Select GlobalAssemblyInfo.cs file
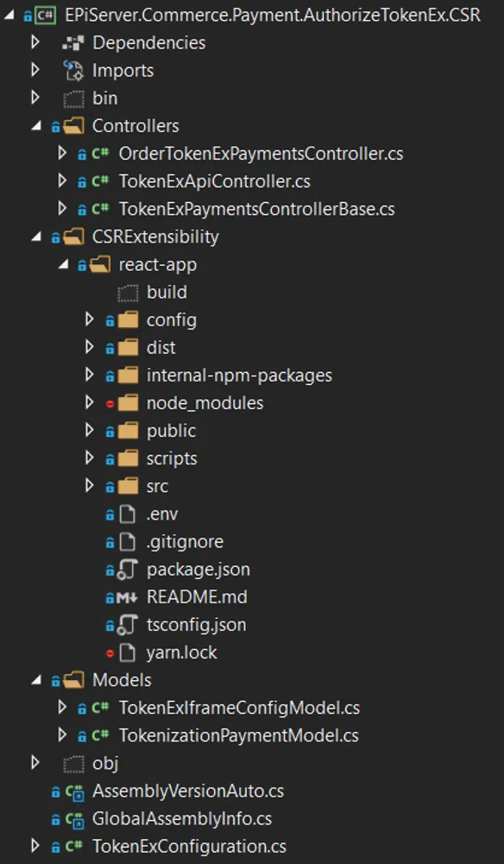This screenshot has height=864, width=504. [182, 819]
